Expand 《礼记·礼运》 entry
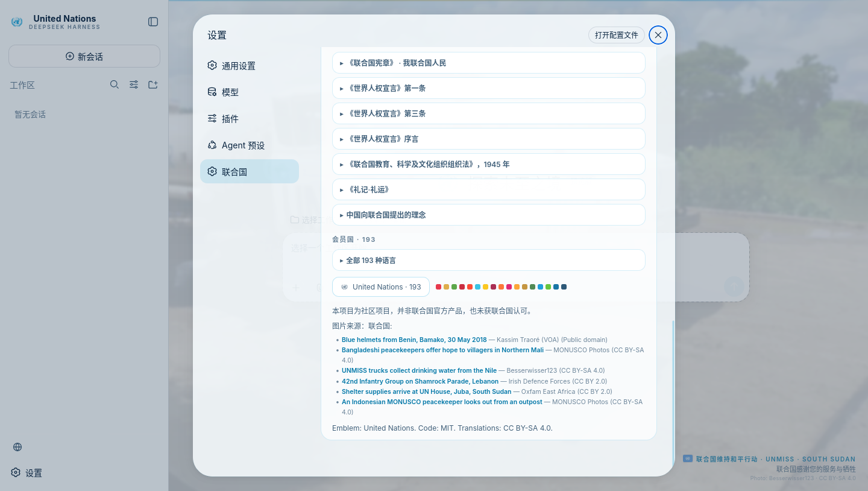868x491 pixels. coord(489,189)
